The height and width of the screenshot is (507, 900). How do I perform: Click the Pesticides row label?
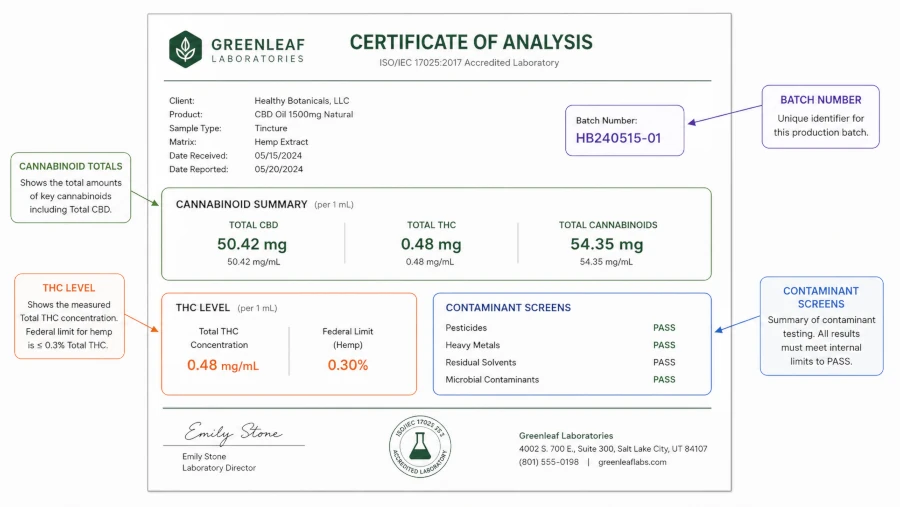[466, 328]
